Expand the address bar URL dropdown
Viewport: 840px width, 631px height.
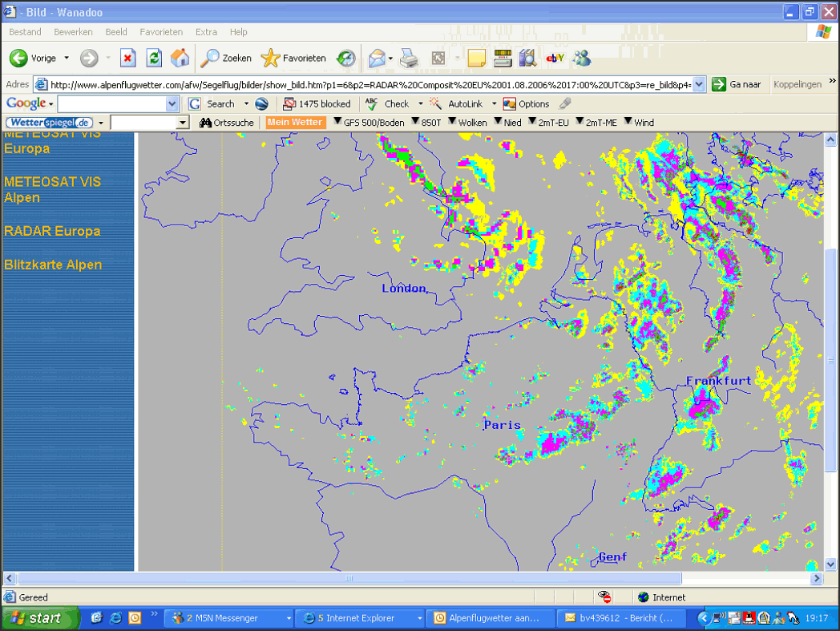click(x=699, y=84)
